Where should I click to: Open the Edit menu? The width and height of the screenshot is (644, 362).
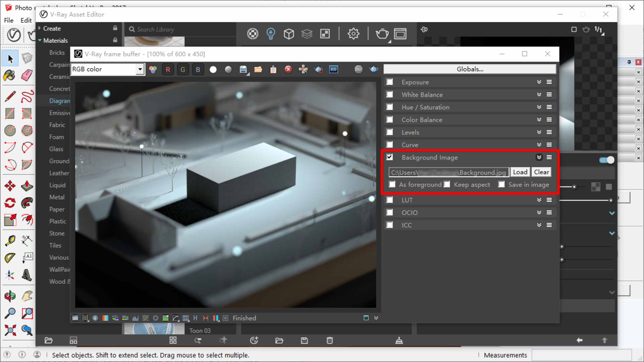[x=26, y=20]
